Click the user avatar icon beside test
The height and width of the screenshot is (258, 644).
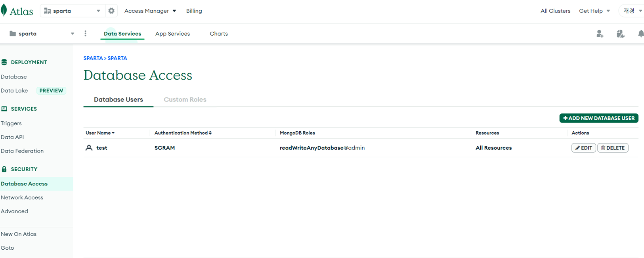pyautogui.click(x=89, y=148)
